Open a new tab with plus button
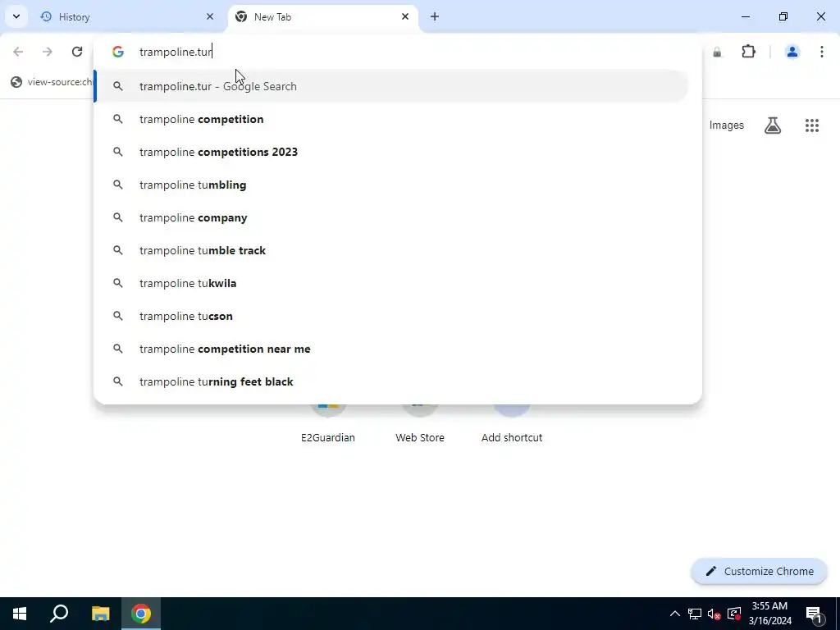The image size is (840, 630). tap(435, 16)
